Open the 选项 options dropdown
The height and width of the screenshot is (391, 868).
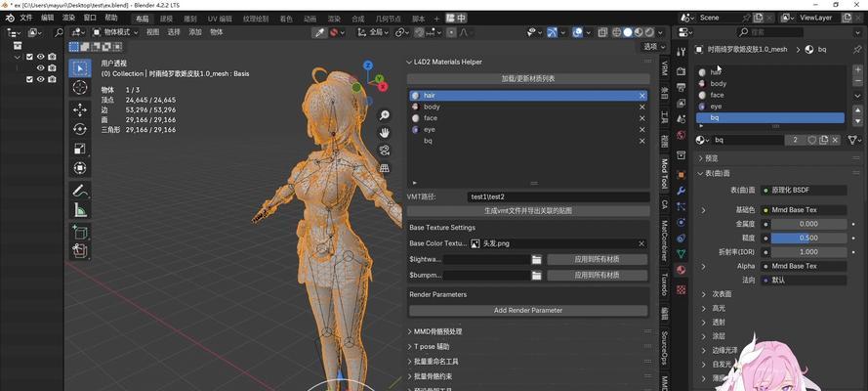tap(654, 47)
